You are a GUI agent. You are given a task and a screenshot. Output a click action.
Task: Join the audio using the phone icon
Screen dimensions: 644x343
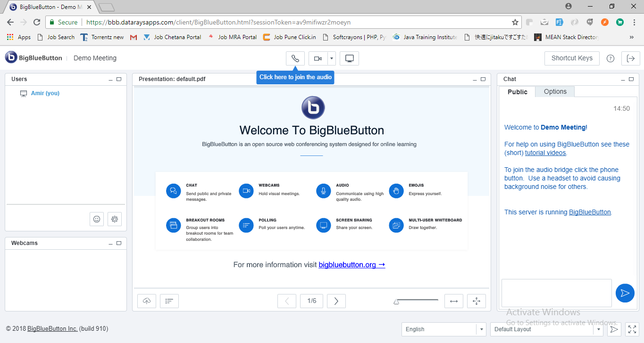click(295, 58)
